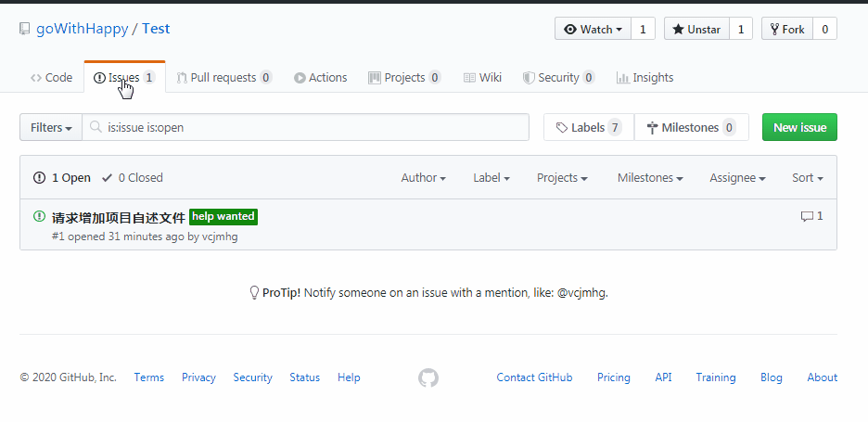This screenshot has width=868, height=422.
Task: View the stargazers count
Action: [x=741, y=29]
